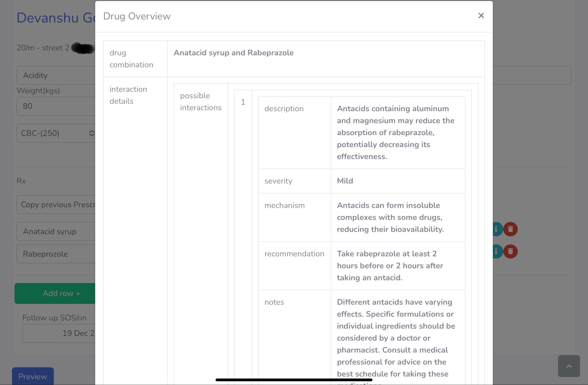Click the 'notes' label cell
This screenshot has width=588, height=385.
[294, 337]
